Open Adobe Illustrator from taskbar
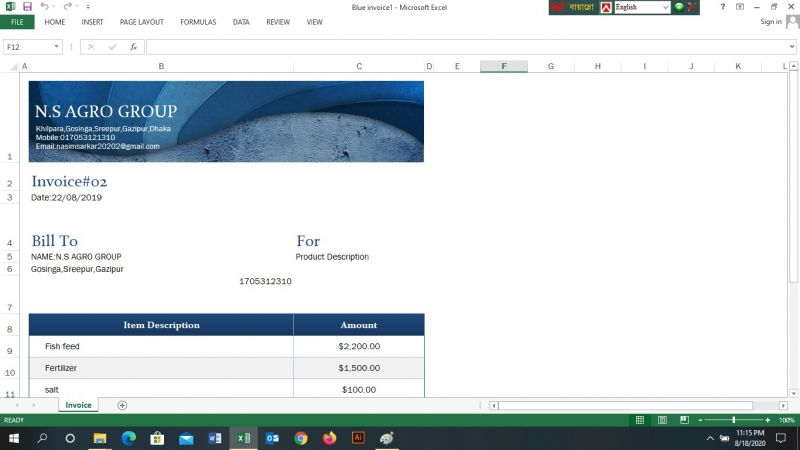This screenshot has height=450, width=800. [358, 438]
